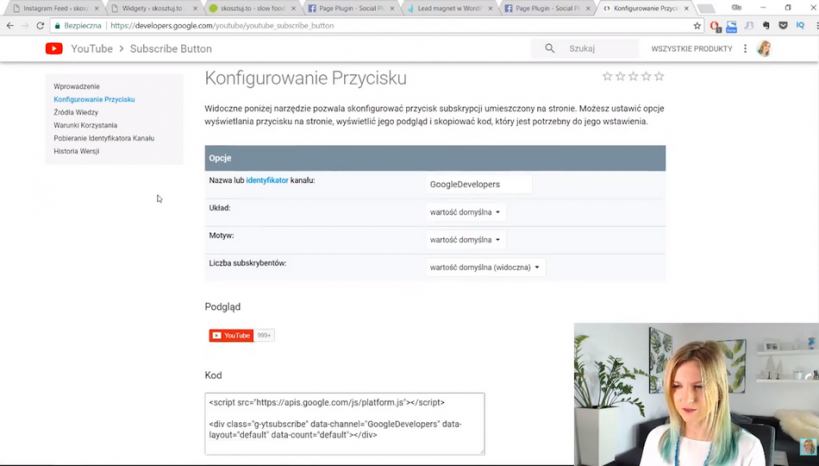Click the browser forward arrow
This screenshot has width=819, height=466.
[x=25, y=26]
